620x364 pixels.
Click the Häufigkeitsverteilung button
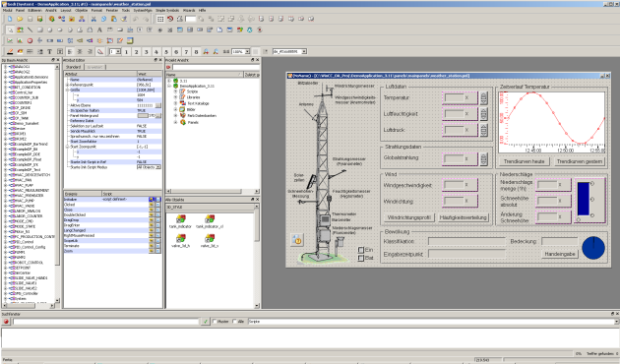[463, 217]
